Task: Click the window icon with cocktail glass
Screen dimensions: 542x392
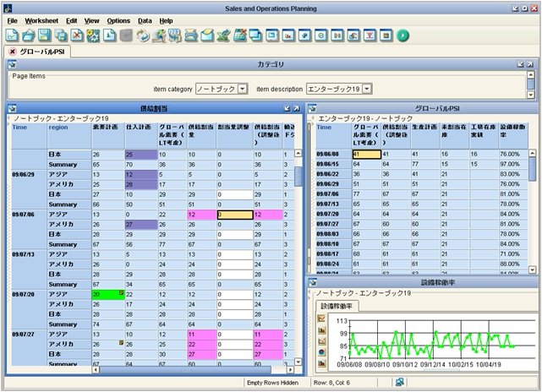Action: point(370,35)
